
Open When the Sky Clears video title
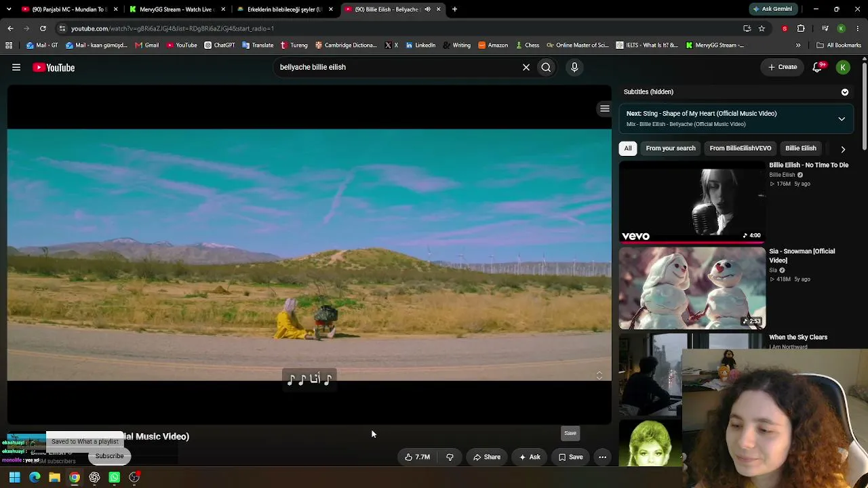tap(798, 338)
